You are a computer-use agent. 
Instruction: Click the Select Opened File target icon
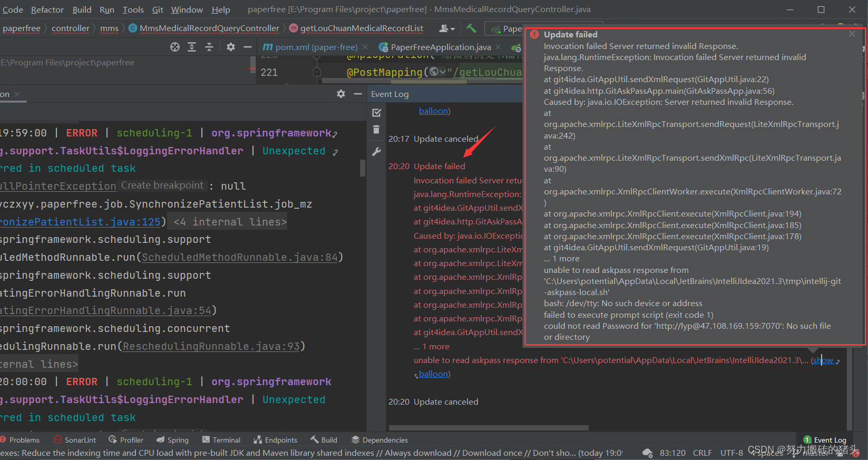pos(175,47)
